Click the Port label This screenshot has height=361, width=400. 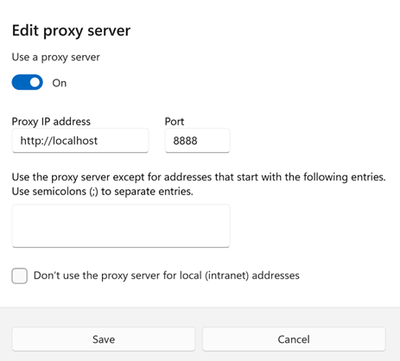174,122
